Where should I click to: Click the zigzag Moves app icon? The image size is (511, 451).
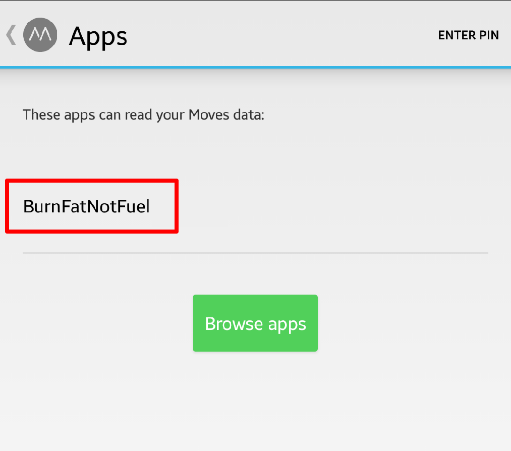[40, 35]
